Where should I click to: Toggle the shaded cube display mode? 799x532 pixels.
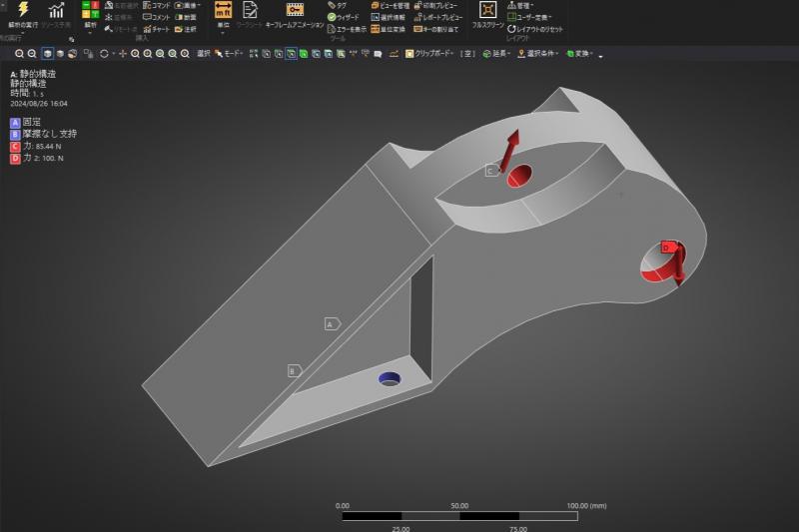(47, 53)
